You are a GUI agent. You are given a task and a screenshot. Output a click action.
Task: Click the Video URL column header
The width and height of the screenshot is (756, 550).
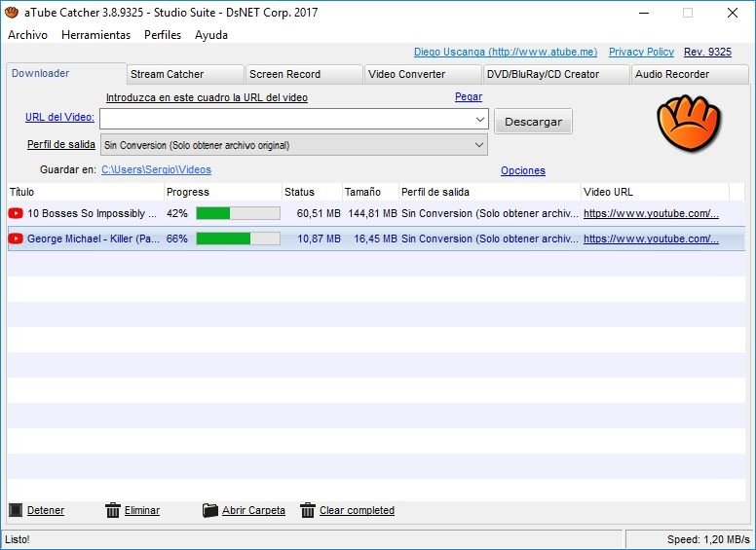pyautogui.click(x=656, y=192)
